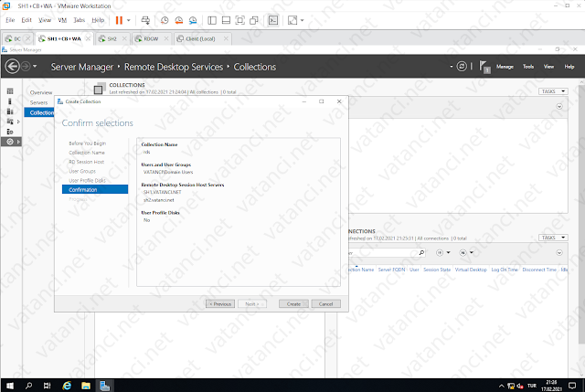The width and height of the screenshot is (585, 392).
Task: Cancel the Create Collection wizard
Action: point(325,304)
